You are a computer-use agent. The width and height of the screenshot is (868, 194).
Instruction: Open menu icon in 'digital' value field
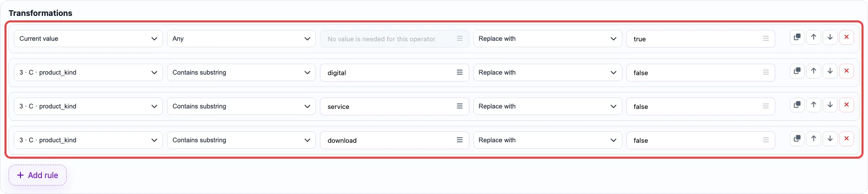click(459, 73)
